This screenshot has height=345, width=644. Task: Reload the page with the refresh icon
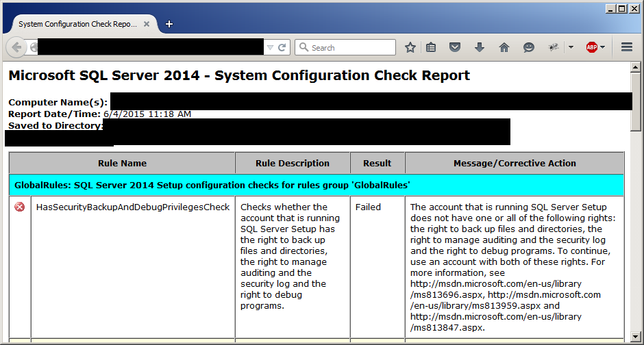click(282, 48)
